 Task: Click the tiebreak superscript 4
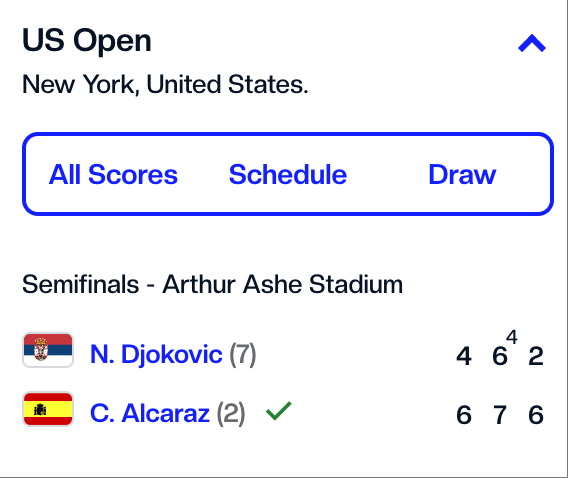(511, 337)
